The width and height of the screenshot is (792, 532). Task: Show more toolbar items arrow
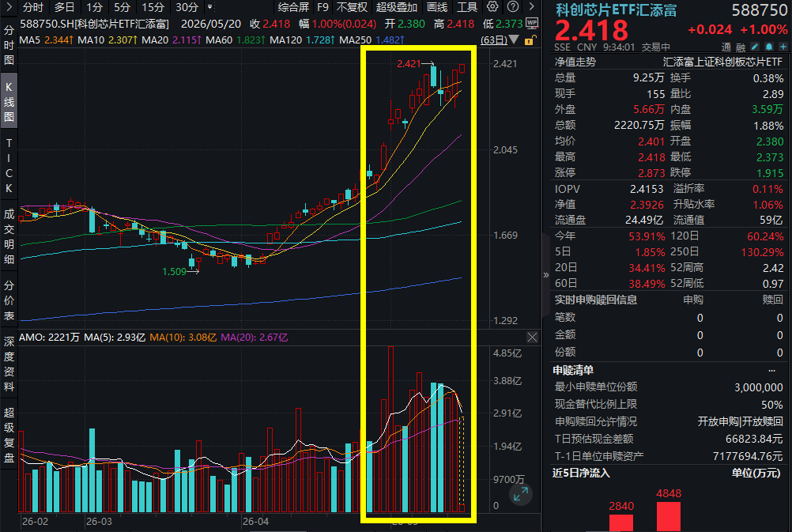(531, 6)
